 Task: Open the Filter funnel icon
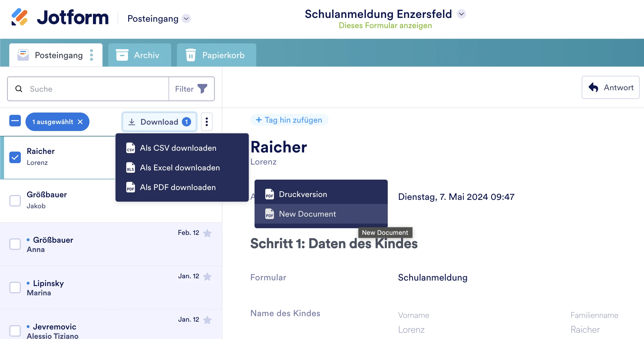point(203,89)
